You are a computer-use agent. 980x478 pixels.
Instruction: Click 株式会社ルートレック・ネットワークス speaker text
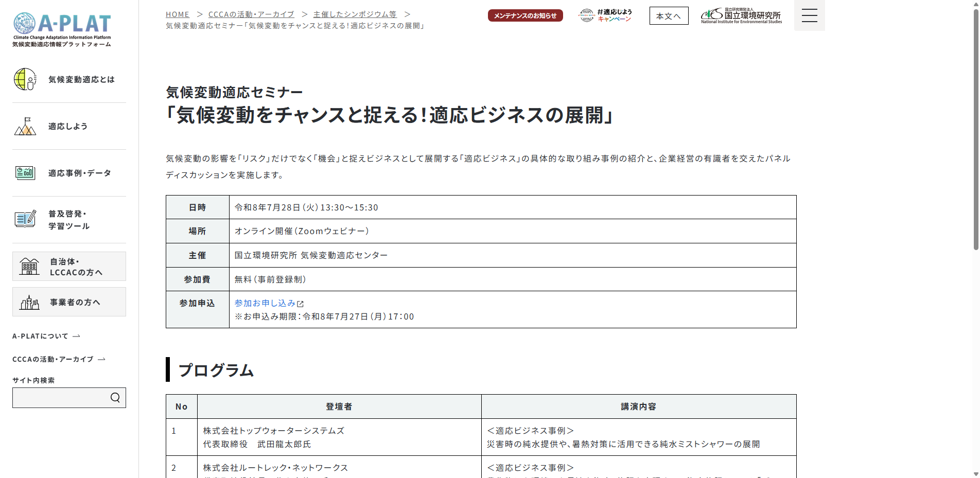pyautogui.click(x=275, y=468)
